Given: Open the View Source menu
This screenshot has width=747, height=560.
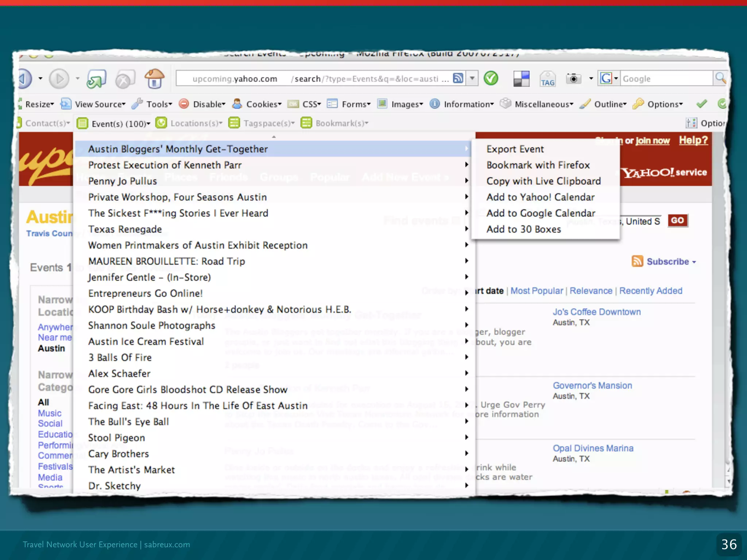Looking at the screenshot, I should pyautogui.click(x=93, y=104).
